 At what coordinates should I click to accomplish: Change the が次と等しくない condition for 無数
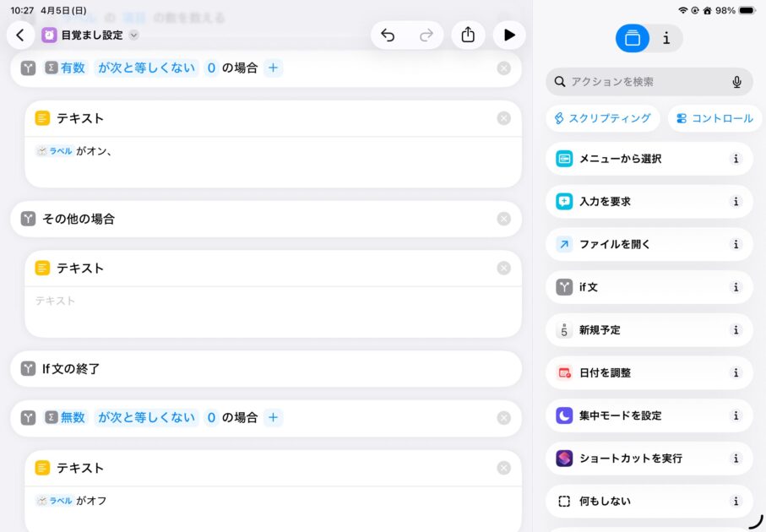[x=146, y=417]
